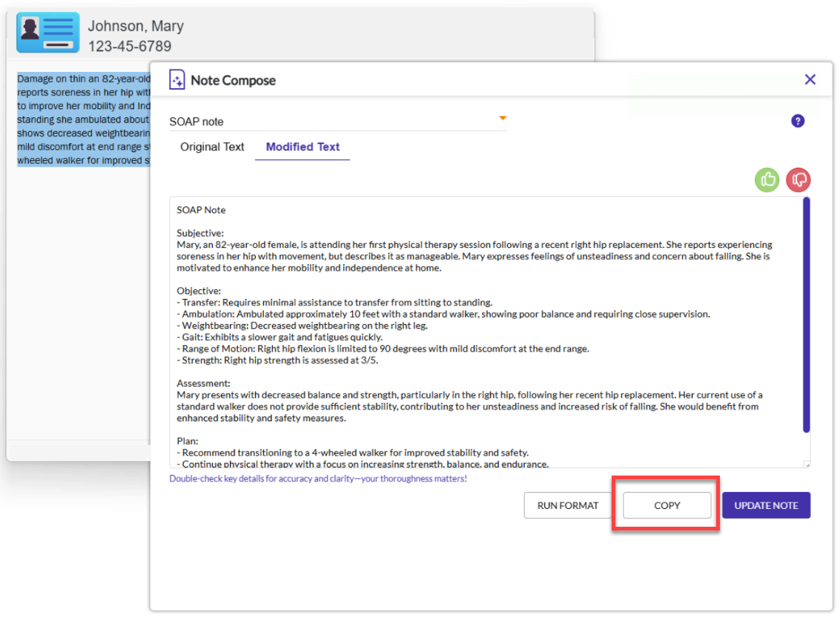Select the Modified Text tab
The height and width of the screenshot is (618, 840).
302,147
